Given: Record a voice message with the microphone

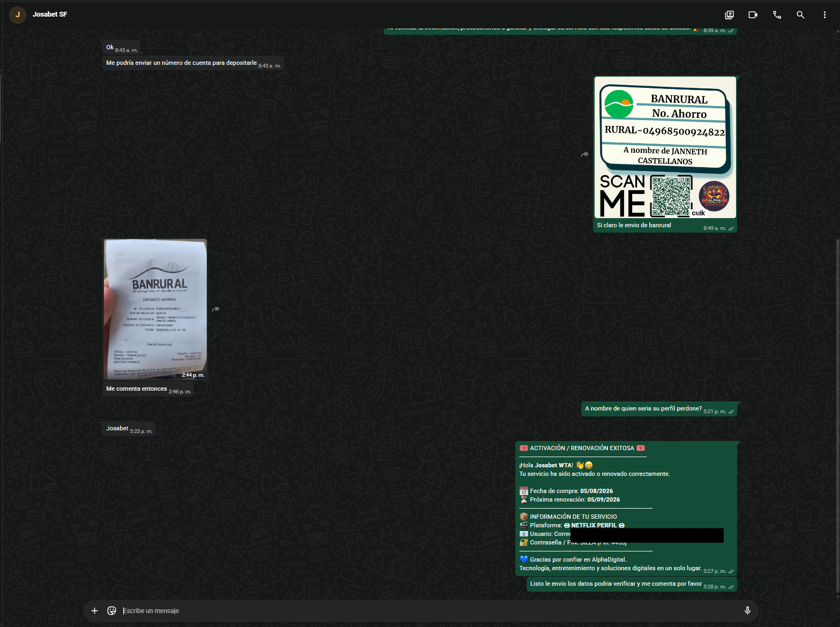Looking at the screenshot, I should click(x=747, y=610).
